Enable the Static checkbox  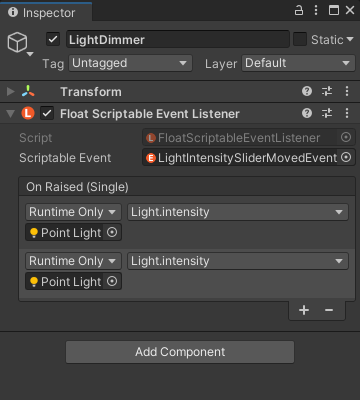[x=300, y=40]
